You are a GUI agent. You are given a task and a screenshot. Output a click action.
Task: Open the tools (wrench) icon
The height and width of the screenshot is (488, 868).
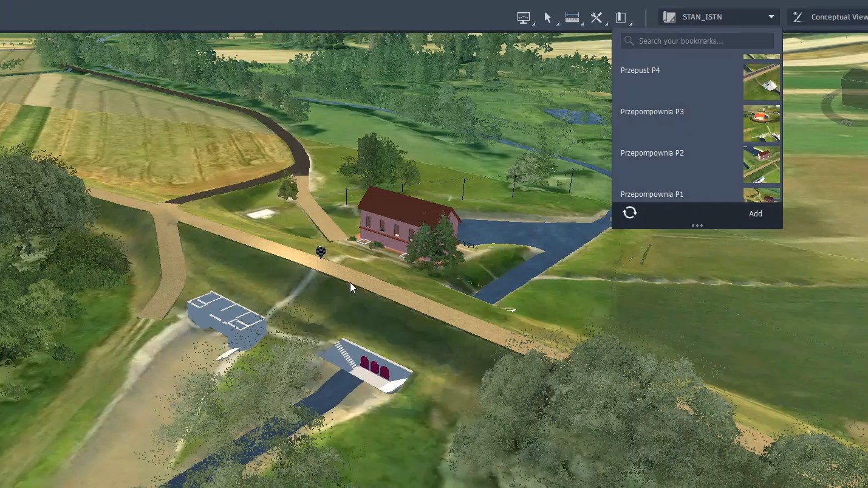click(x=596, y=16)
